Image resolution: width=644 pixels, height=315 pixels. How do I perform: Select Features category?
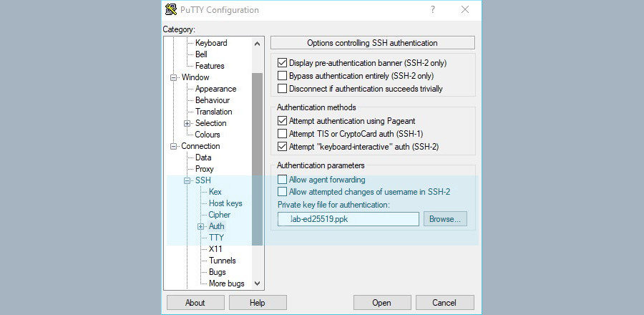click(x=210, y=66)
